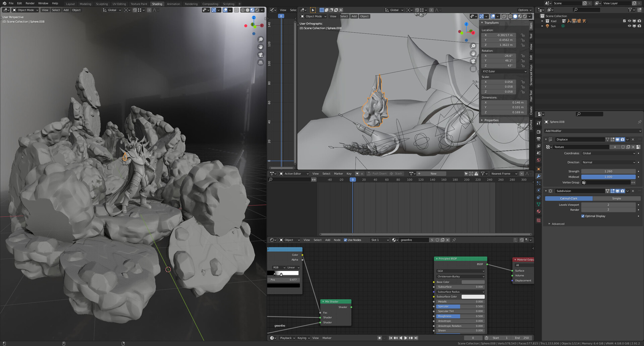
Task: Open the Coordinates dropdown set to Global
Action: (608, 153)
